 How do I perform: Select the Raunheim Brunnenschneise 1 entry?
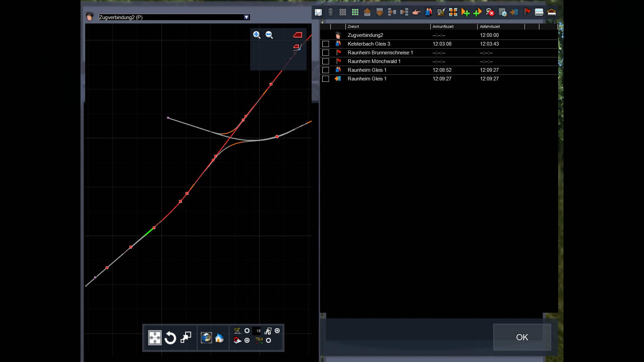(380, 53)
